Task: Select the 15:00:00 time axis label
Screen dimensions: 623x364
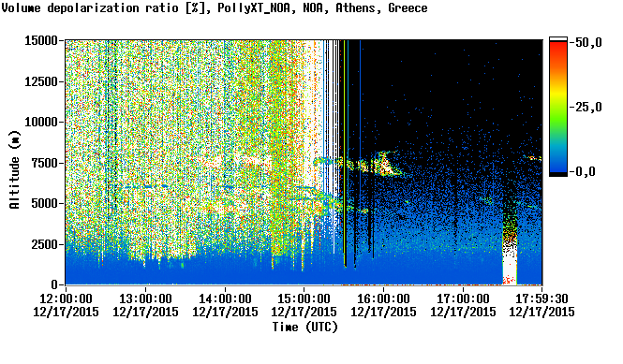Action: click(304, 298)
